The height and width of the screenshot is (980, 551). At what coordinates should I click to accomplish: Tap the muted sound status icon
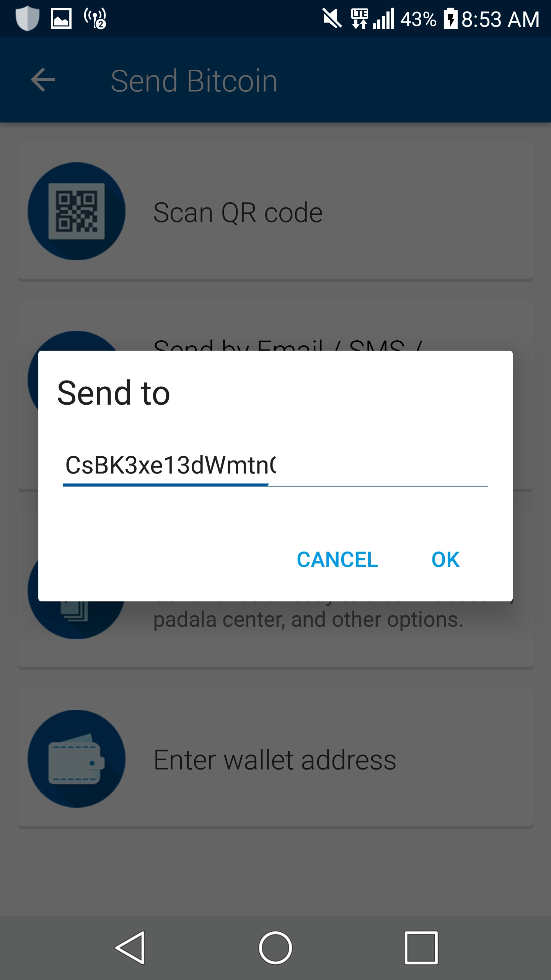tap(332, 18)
